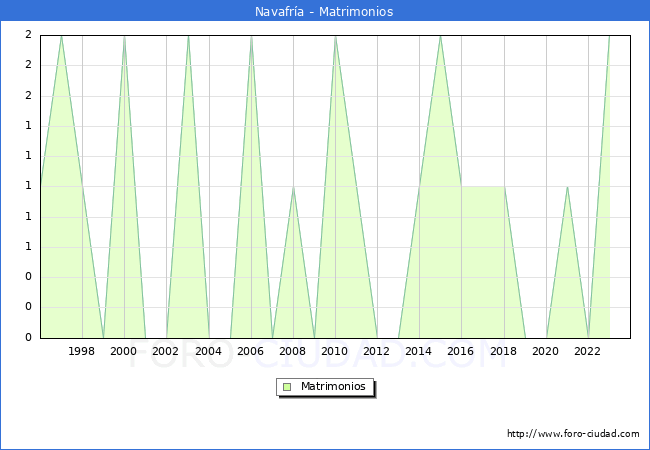
Task: Select the 1998 x-axis year label
Action: pos(81,351)
